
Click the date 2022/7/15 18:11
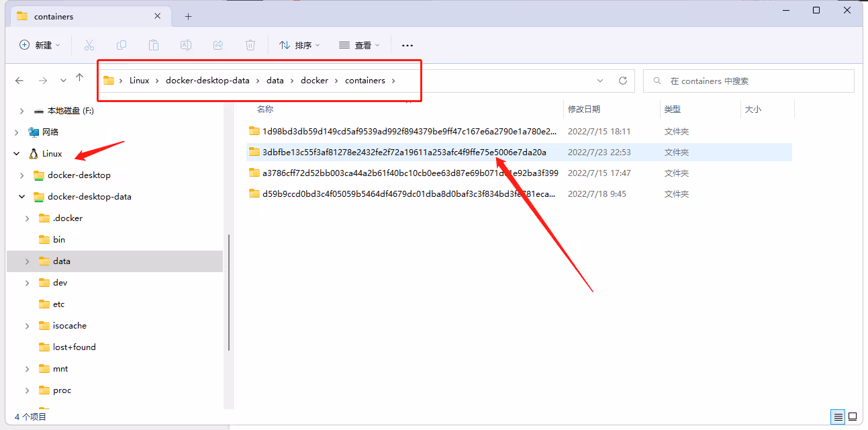tap(599, 132)
